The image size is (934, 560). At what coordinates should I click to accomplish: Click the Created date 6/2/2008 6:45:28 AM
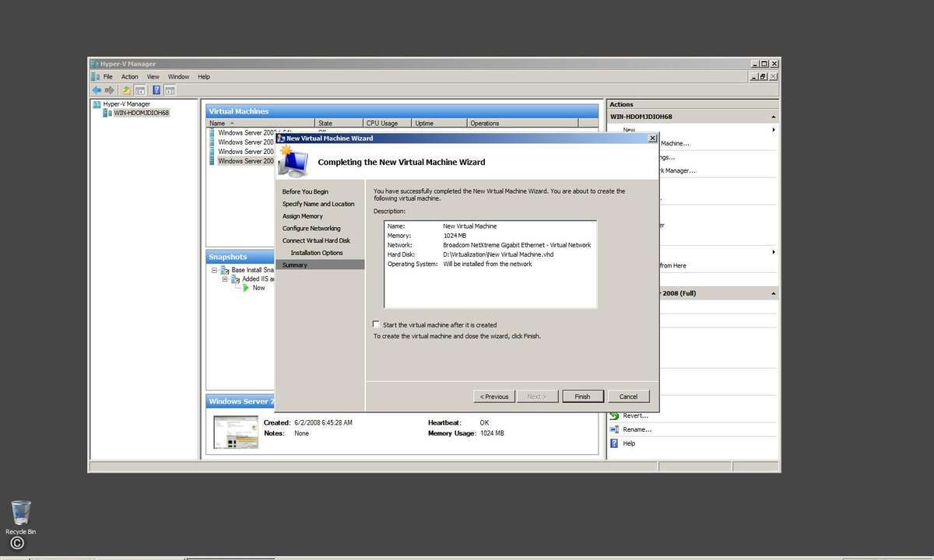click(x=323, y=422)
